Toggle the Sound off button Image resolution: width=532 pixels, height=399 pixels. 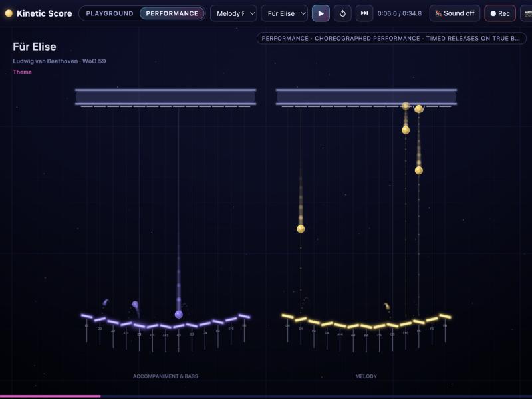tap(455, 13)
